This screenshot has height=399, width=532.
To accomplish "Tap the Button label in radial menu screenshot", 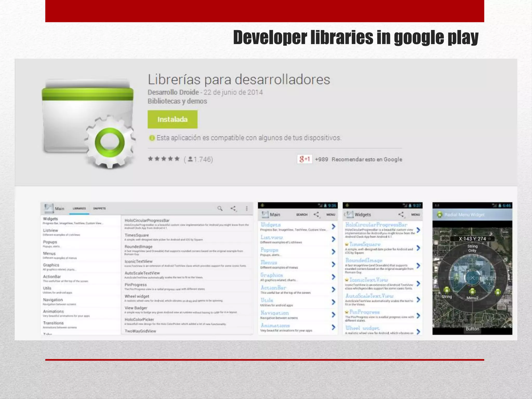I will click(x=472, y=329).
